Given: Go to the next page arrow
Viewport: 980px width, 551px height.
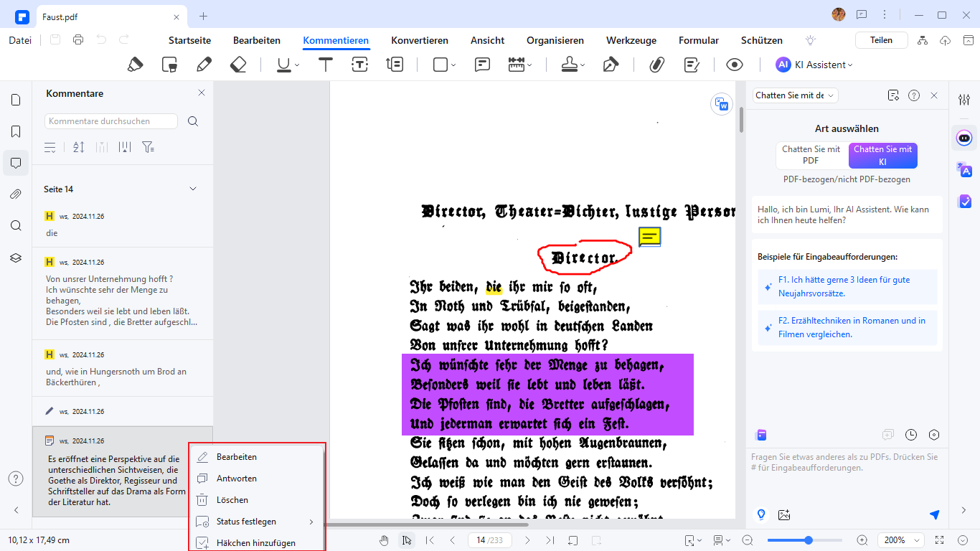Looking at the screenshot, I should pos(527,540).
